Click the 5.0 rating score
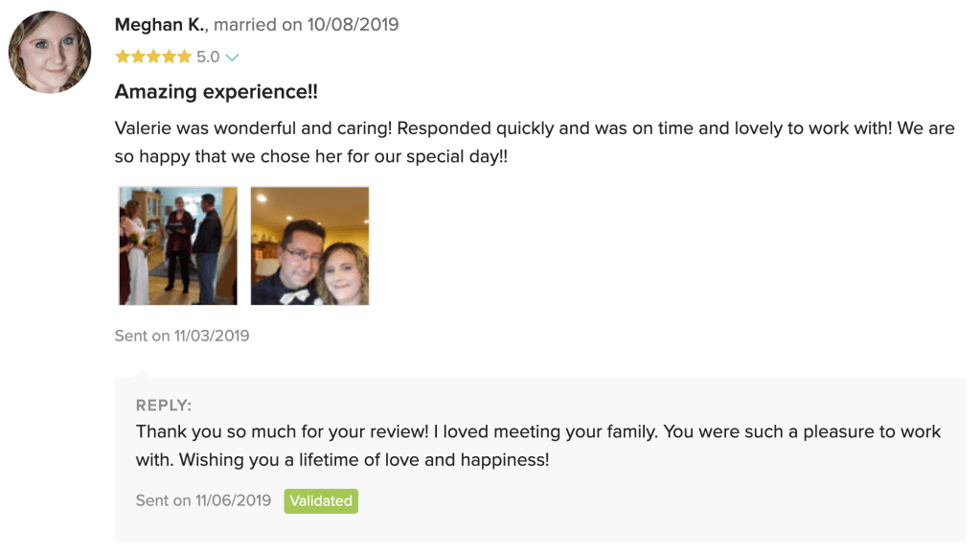This screenshot has height=557, width=980. click(x=208, y=58)
